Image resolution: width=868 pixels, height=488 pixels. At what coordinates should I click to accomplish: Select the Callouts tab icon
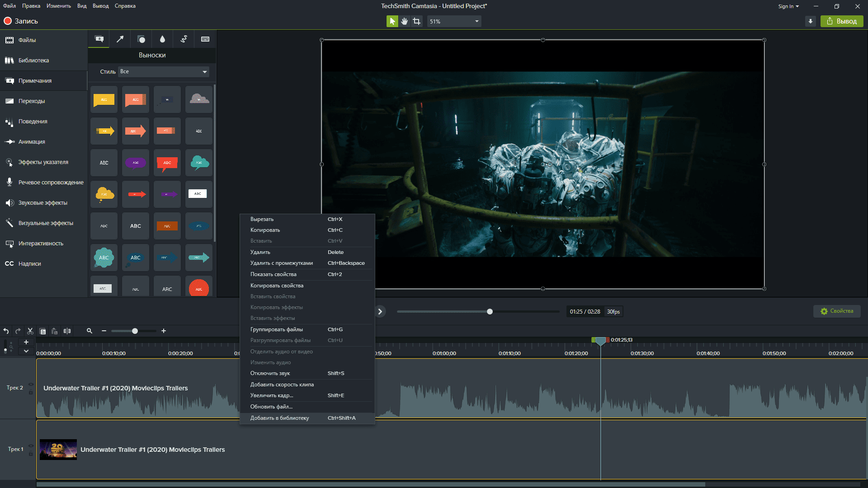point(99,39)
